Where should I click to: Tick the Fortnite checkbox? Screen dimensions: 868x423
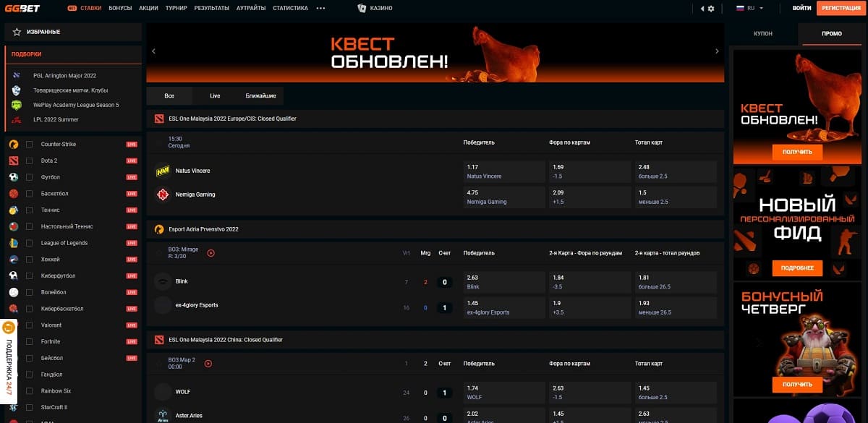[x=30, y=341]
